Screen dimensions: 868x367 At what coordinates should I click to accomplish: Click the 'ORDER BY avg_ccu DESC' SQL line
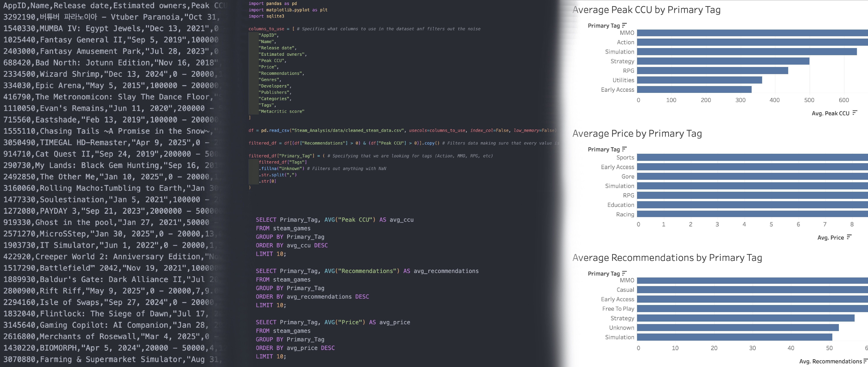point(292,245)
